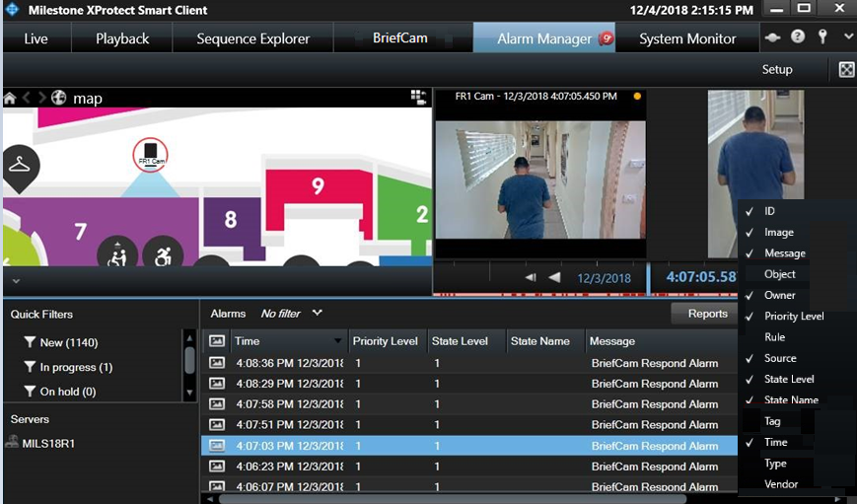857x504 pixels.
Task: Expand the map pane collapse chevron
Action: coord(16,281)
